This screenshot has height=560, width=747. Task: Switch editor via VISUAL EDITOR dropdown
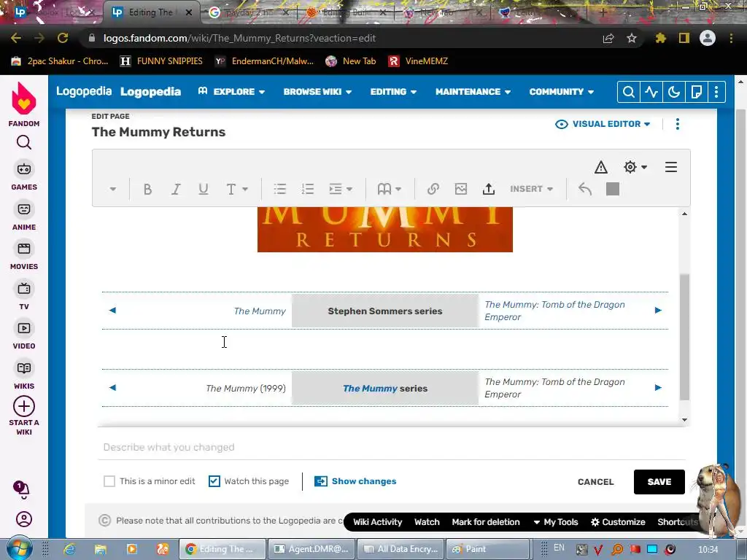tap(603, 124)
